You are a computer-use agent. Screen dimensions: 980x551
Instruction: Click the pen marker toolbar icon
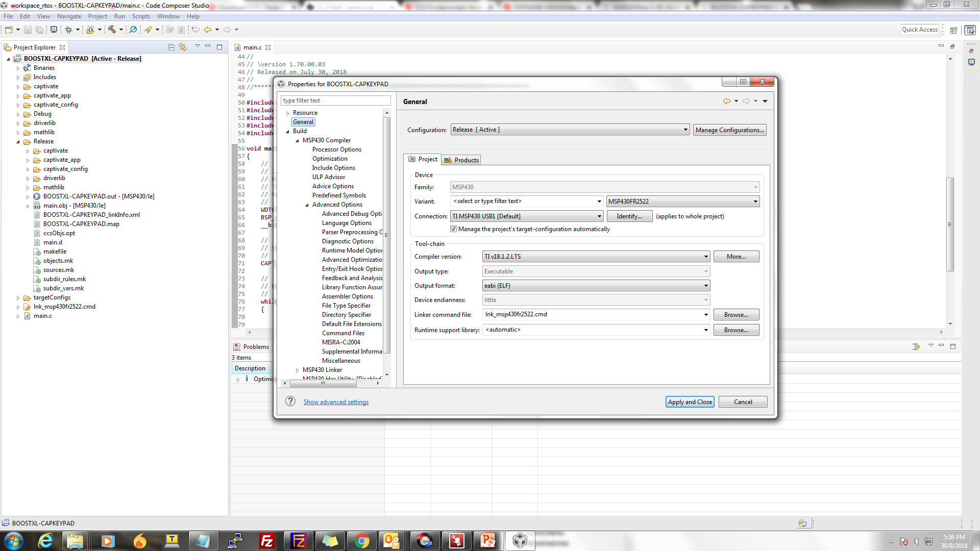[148, 30]
